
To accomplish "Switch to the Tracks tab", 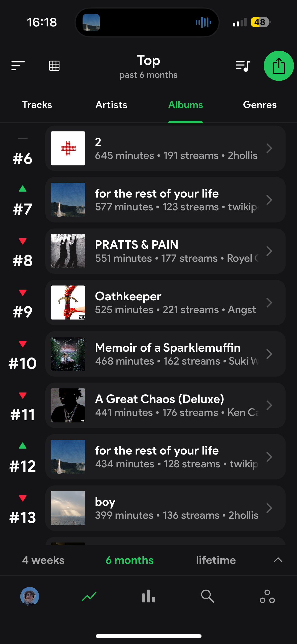I will point(37,105).
